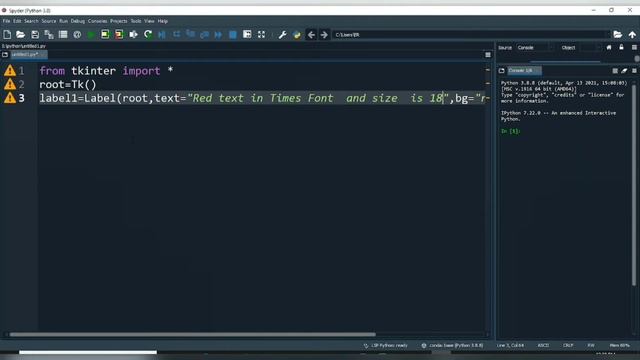Open the View menu
This screenshot has height=360, width=640.
[x=149, y=21]
